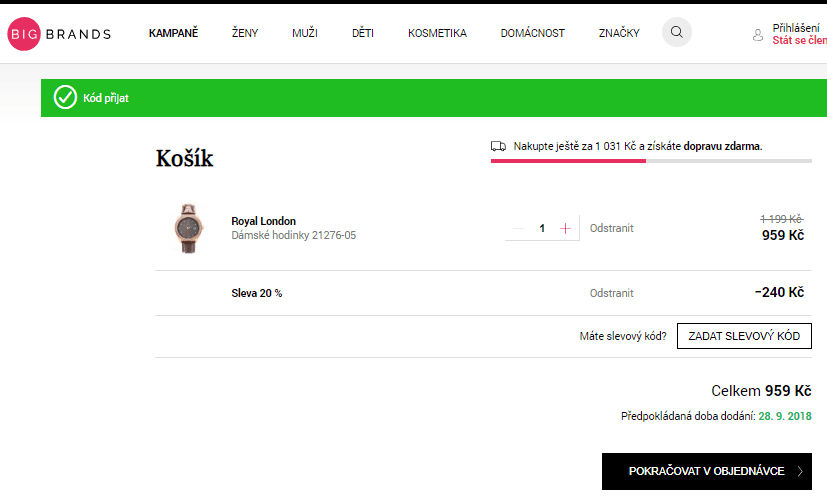Navigate to Domácnost section
The image size is (827, 504).
(x=532, y=33)
